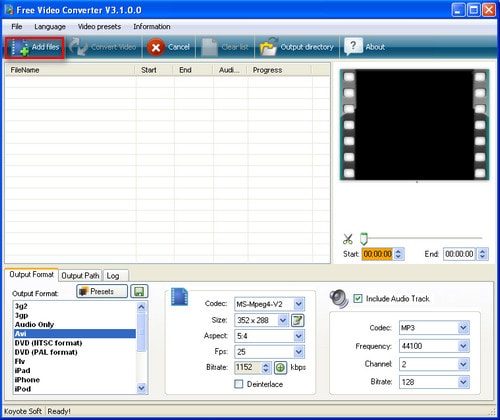Click the green save preset icon
500x420 pixels.
click(139, 292)
